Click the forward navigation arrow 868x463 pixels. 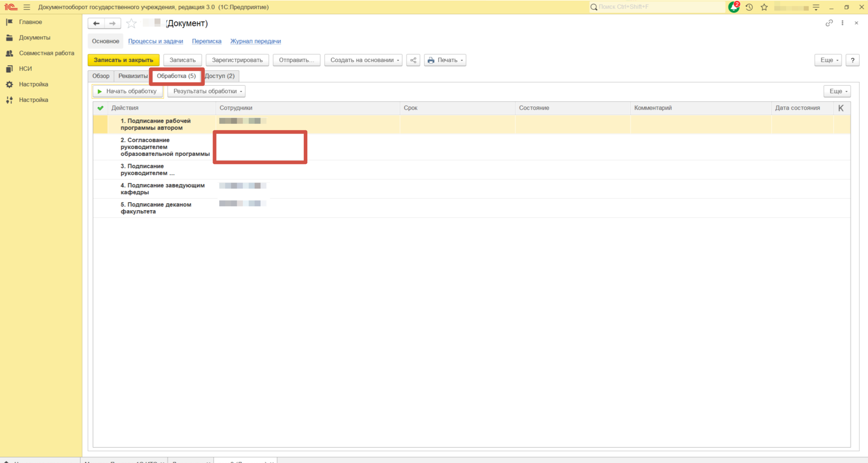click(x=112, y=24)
